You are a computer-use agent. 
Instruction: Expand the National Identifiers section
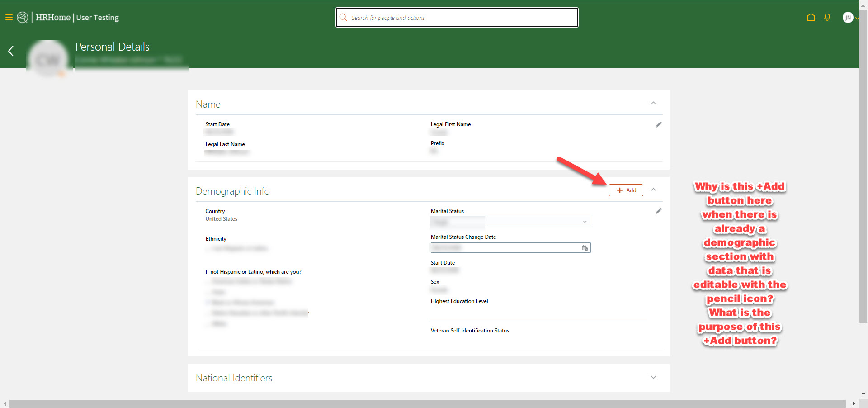[653, 377]
